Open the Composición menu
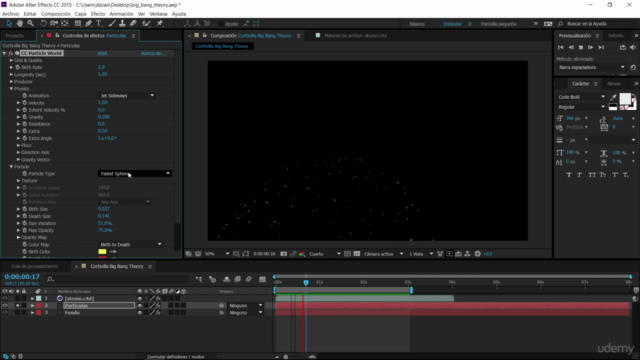 point(56,14)
